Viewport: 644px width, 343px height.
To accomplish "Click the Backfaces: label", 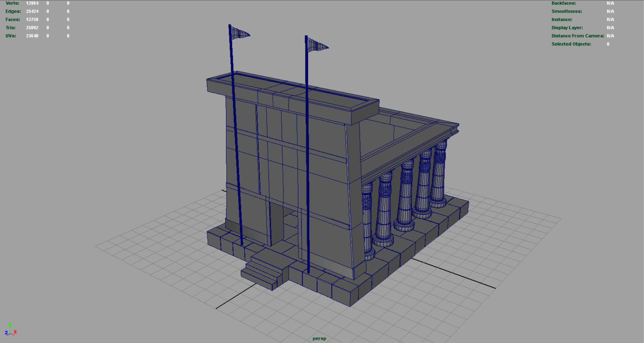I will pos(564,3).
